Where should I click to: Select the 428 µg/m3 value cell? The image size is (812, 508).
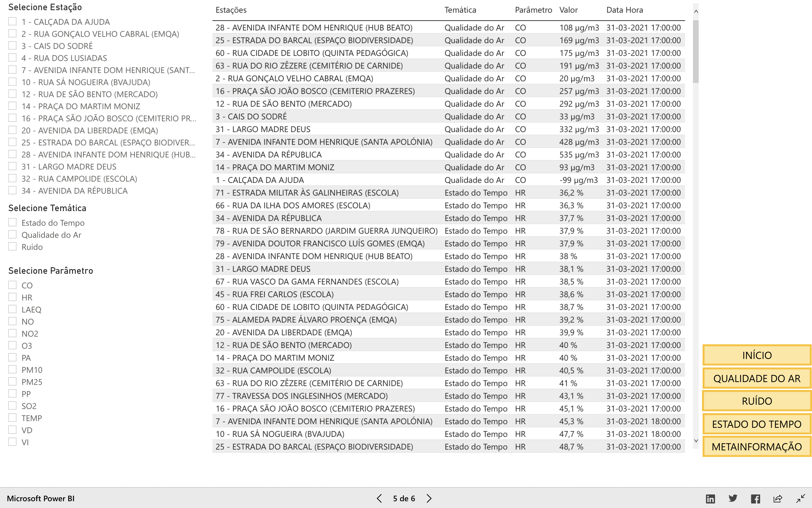click(x=579, y=142)
